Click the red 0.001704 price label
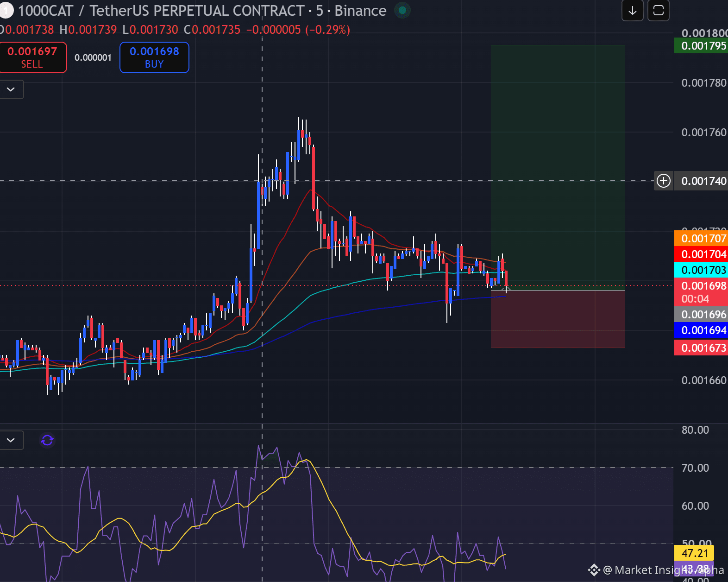728x582 pixels. click(701, 254)
